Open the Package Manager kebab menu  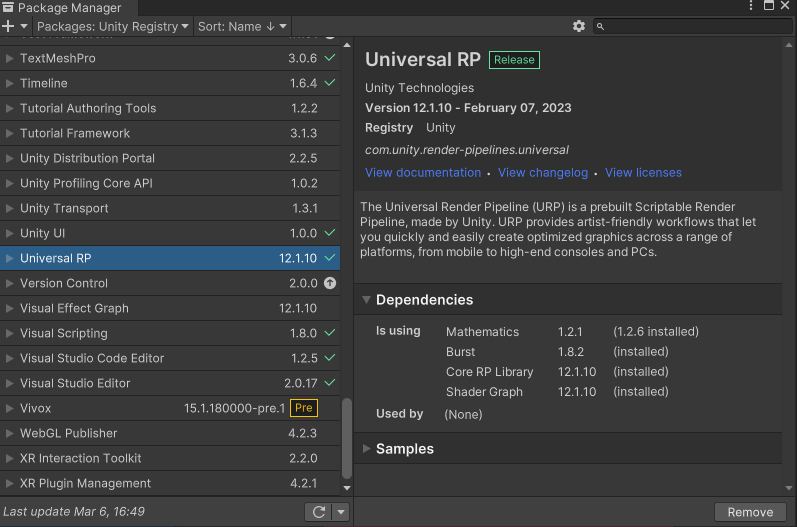750,6
